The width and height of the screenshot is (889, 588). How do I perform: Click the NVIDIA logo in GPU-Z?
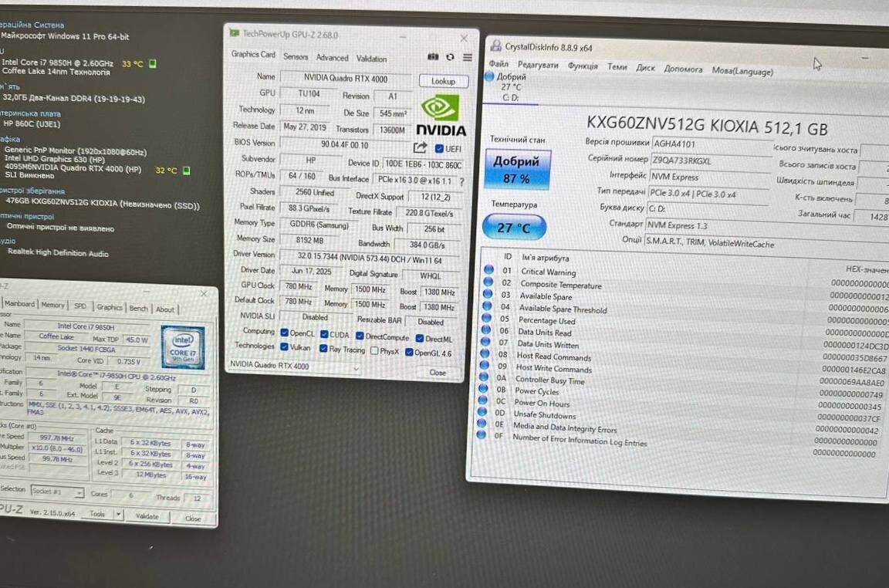pos(441,117)
